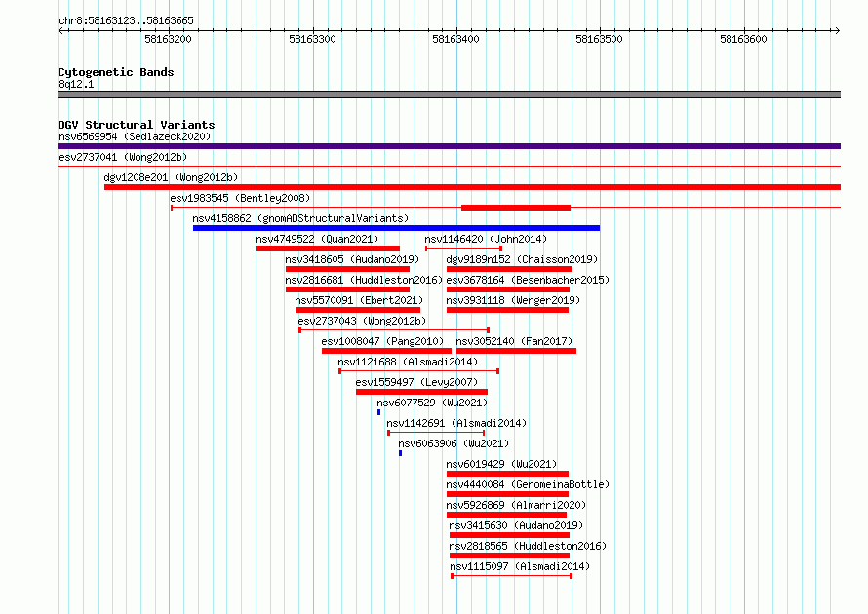Open the nsv1142691 (Alsmadi2014) label
This screenshot has height=614, width=868.
point(456,423)
